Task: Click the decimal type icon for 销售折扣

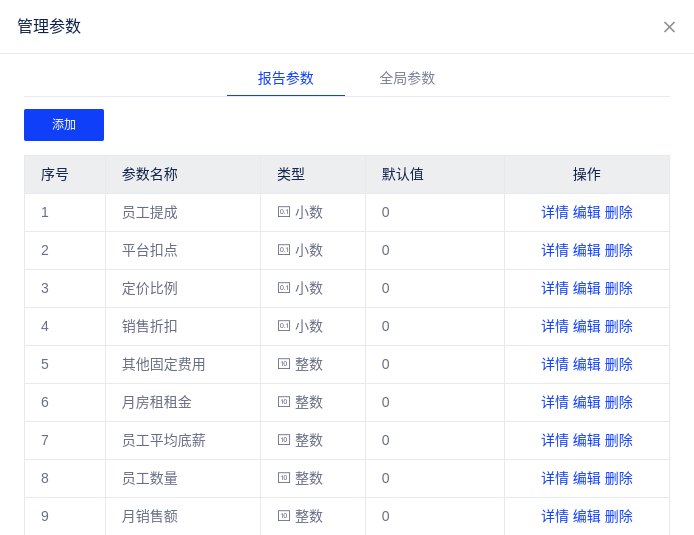Action: 283,326
